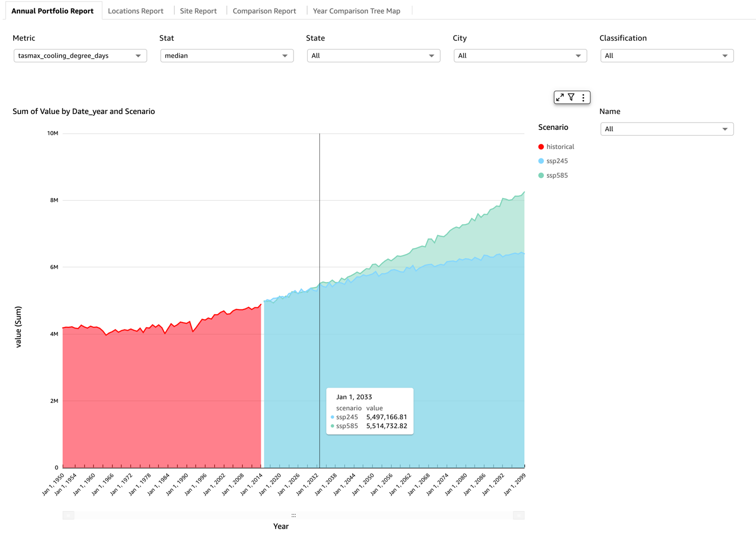Open the Name filter dropdown
This screenshot has width=756, height=536.
[666, 128]
